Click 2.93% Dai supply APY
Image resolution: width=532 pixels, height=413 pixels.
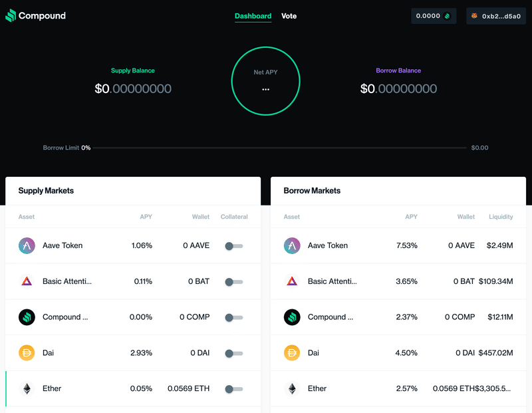coord(141,353)
